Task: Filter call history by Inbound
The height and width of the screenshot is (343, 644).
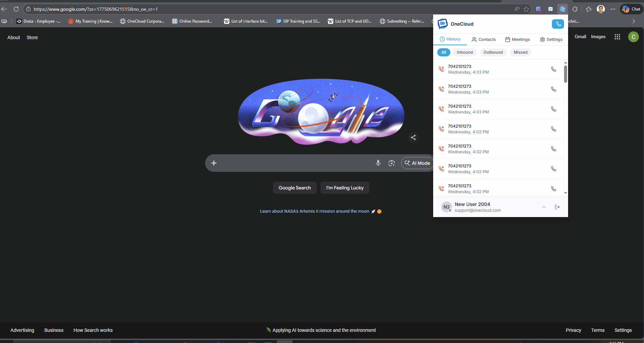Action: coord(465,52)
